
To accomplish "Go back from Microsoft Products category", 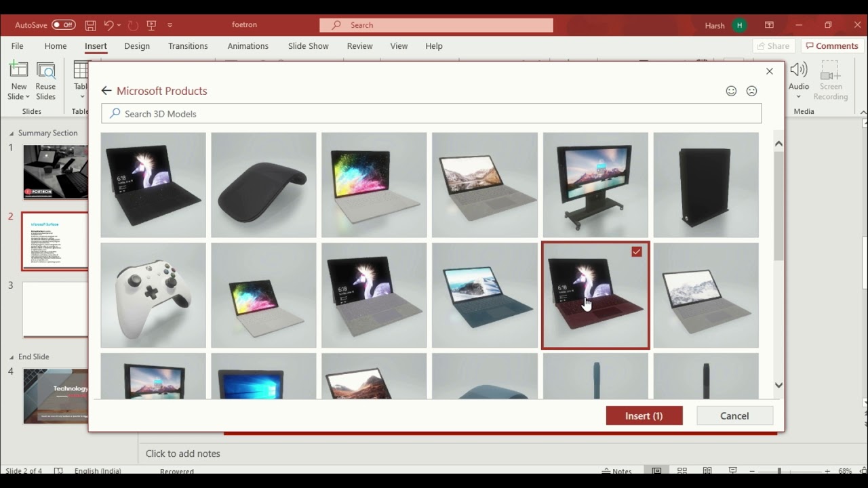I will point(106,91).
